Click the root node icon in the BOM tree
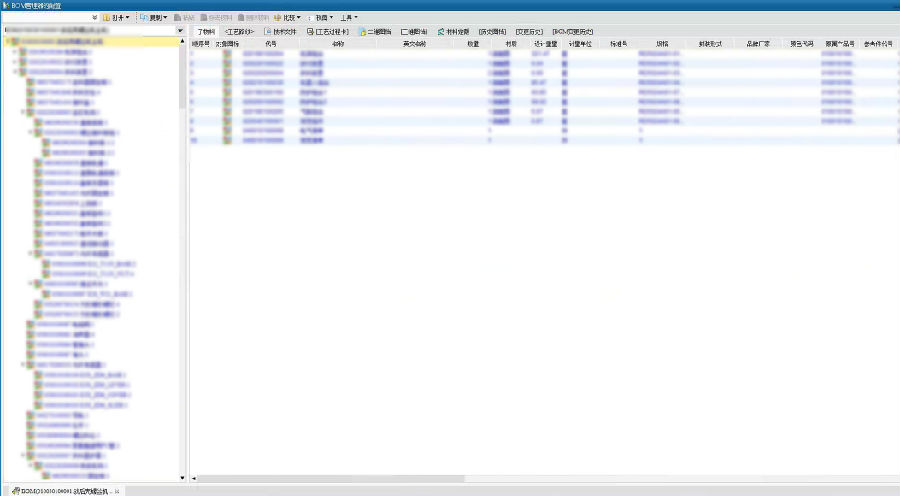The width and height of the screenshot is (900, 496). coord(16,42)
